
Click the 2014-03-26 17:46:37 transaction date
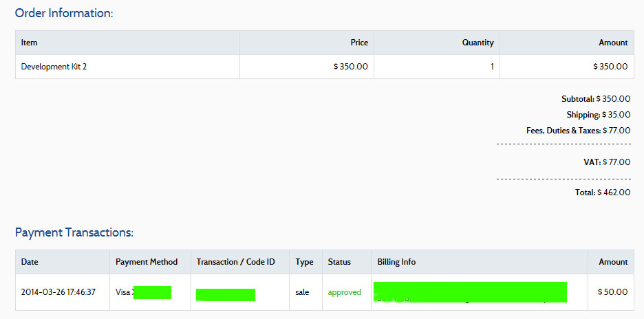pyautogui.click(x=58, y=292)
